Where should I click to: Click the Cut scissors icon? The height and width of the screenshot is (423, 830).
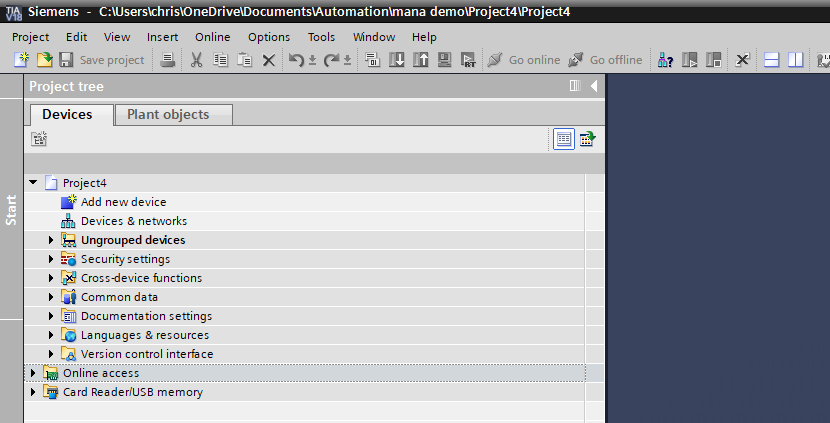[x=196, y=60]
